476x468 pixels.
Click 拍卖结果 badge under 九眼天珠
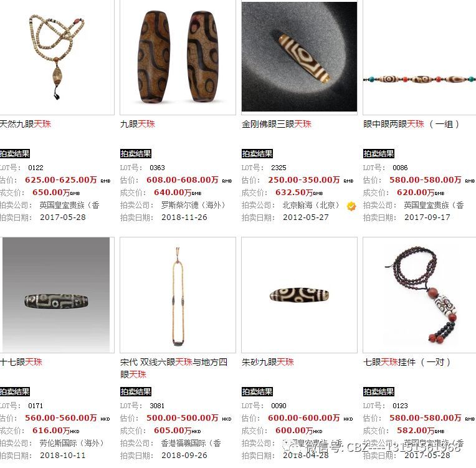click(x=136, y=154)
